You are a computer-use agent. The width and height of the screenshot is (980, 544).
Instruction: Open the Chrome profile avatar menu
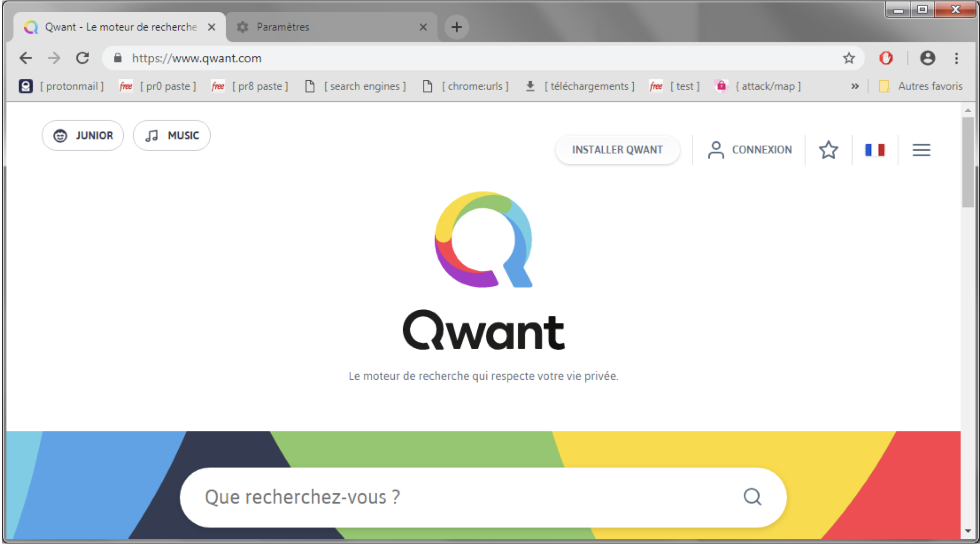point(927,58)
